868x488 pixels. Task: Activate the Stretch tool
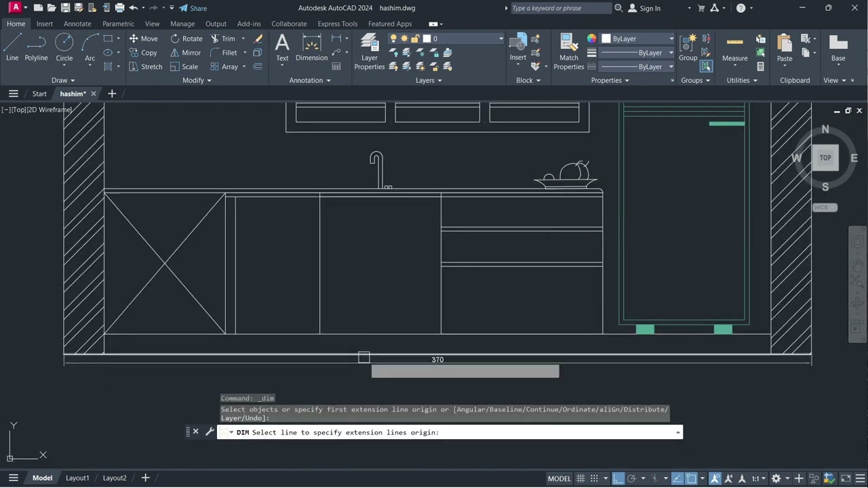[145, 67]
